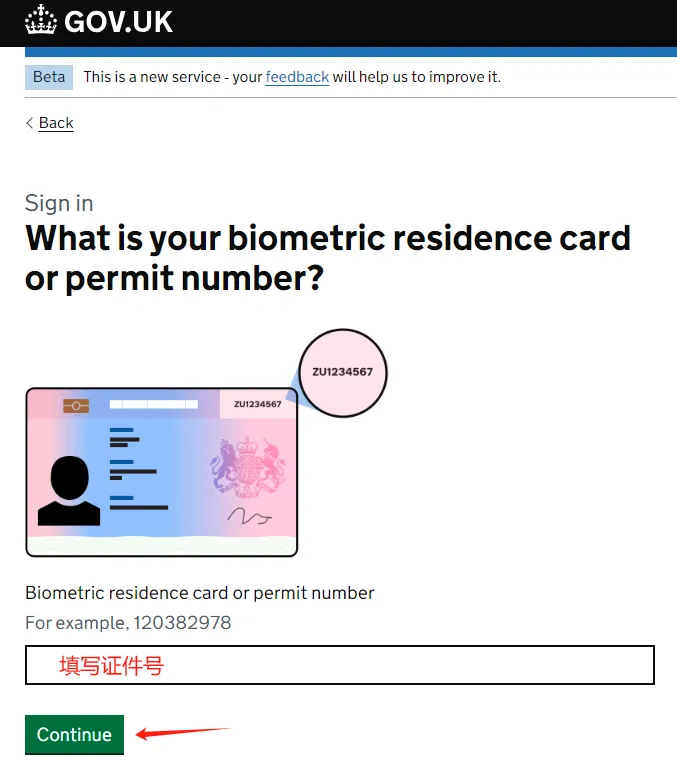
Task: Click the sample residence card illustration
Action: click(x=162, y=472)
